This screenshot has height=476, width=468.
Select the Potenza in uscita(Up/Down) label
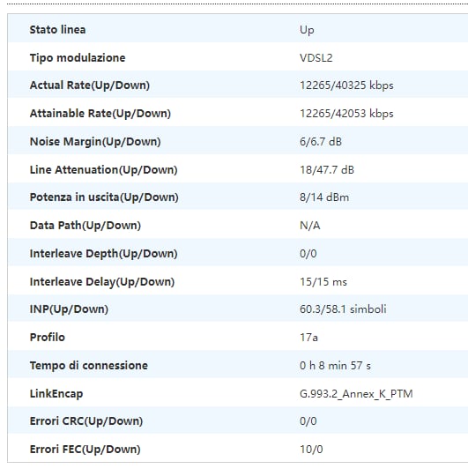point(104,197)
